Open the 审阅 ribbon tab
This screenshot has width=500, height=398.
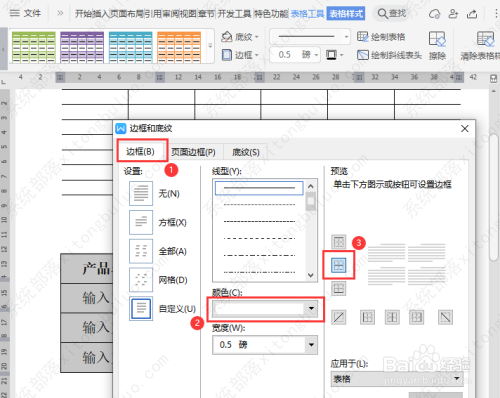point(170,14)
